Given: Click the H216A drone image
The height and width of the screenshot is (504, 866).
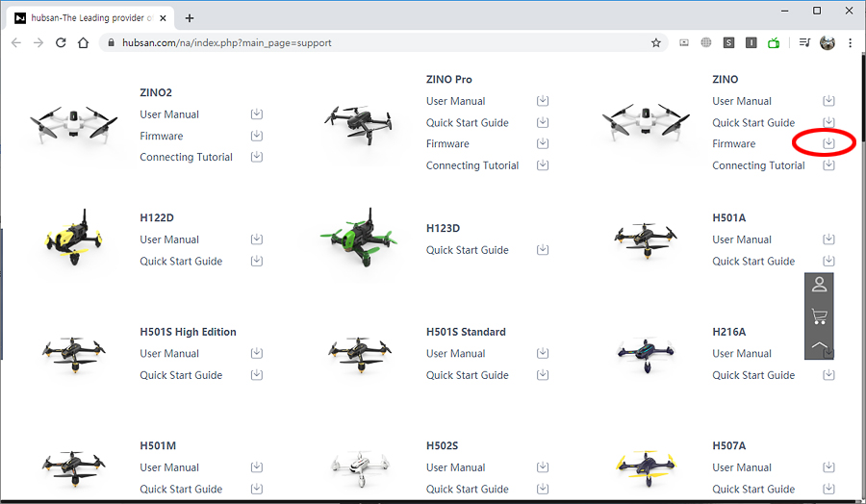Looking at the screenshot, I should 646,353.
